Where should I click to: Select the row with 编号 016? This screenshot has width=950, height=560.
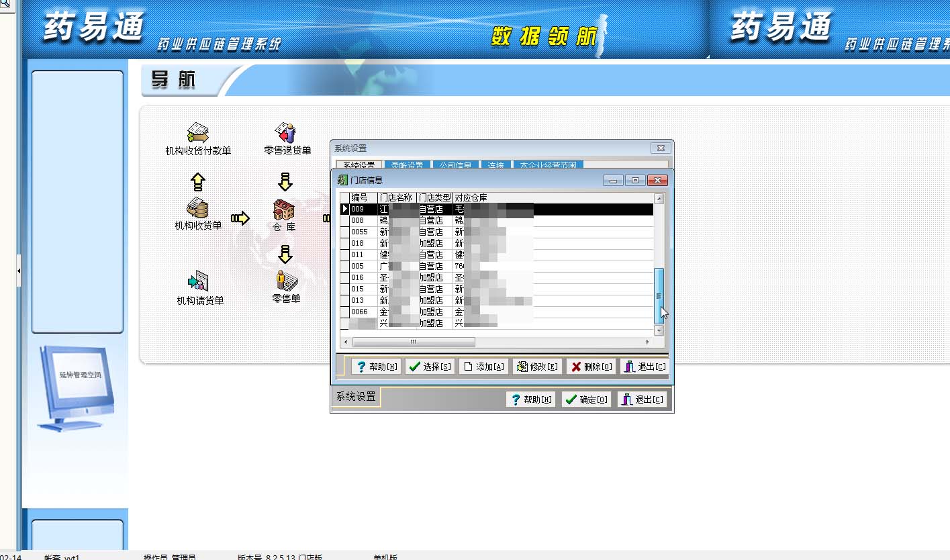click(496, 278)
